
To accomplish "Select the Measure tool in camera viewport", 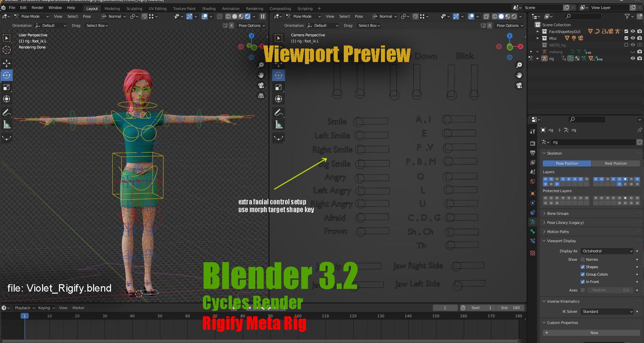I will [x=279, y=125].
